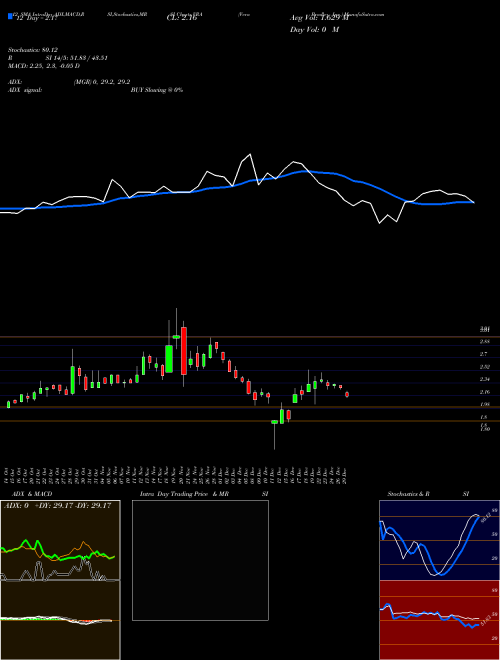Image resolution: width=500 pixels, height=660 pixels.
Task: Select the 'ADX: 0 +DY: 29.17 -DY: 29.17' header
Action: [x=57, y=506]
